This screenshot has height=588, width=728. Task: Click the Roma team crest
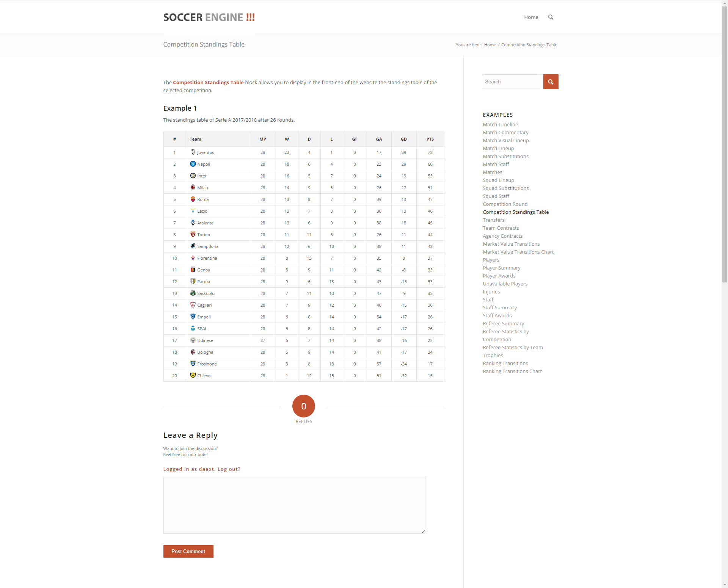(193, 199)
